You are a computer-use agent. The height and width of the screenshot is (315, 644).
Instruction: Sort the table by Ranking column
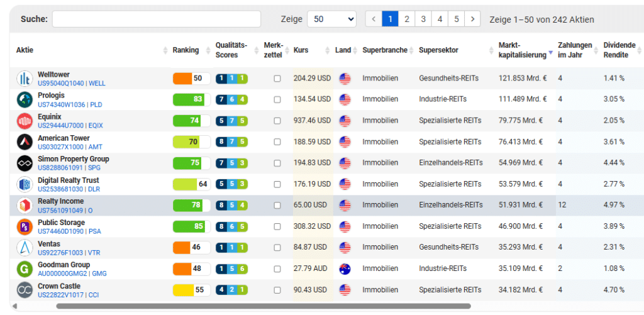tap(186, 50)
